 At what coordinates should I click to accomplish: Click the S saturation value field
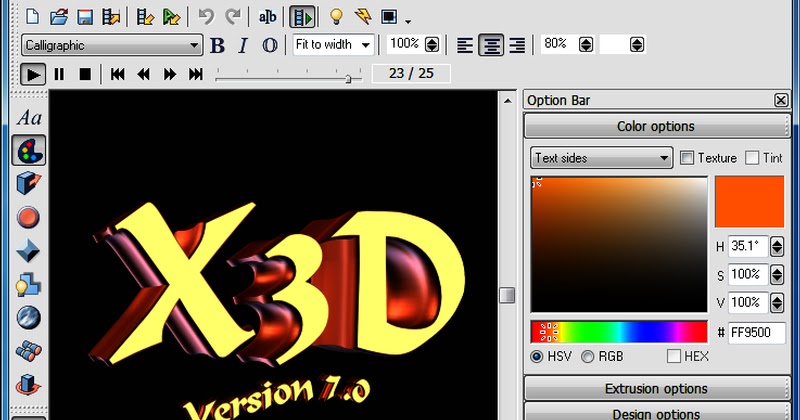[747, 275]
